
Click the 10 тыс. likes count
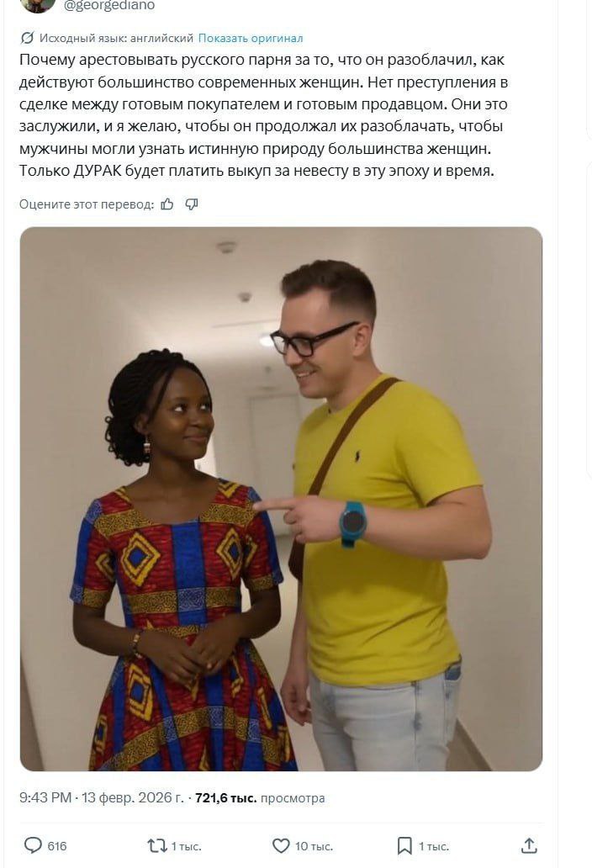[314, 846]
